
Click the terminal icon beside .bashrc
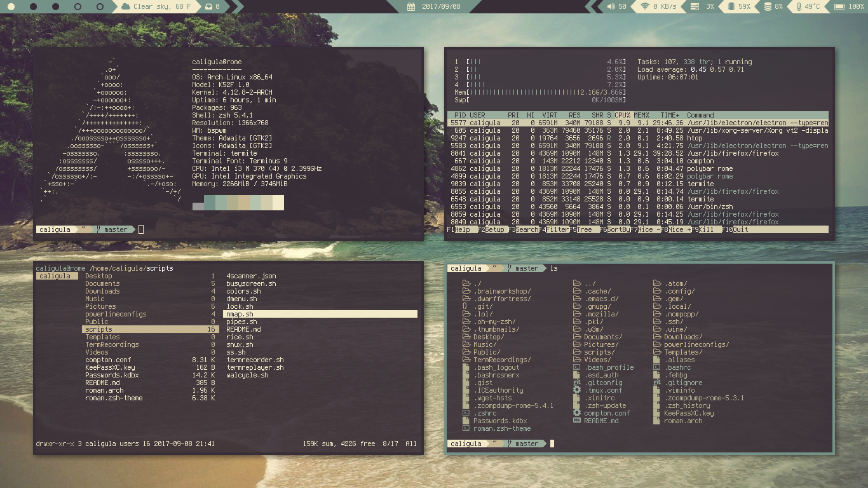click(x=656, y=367)
